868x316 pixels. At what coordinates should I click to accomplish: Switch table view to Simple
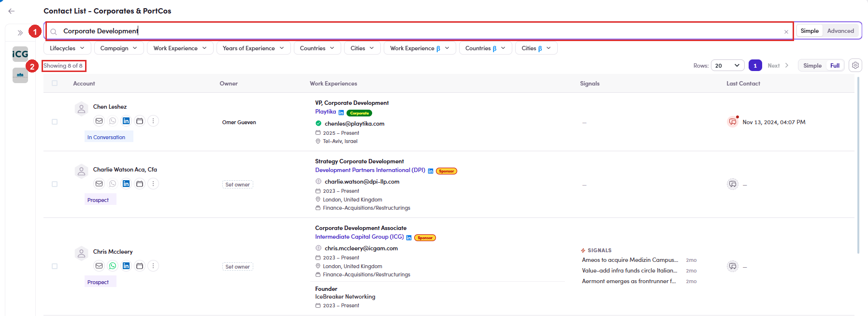(x=812, y=66)
